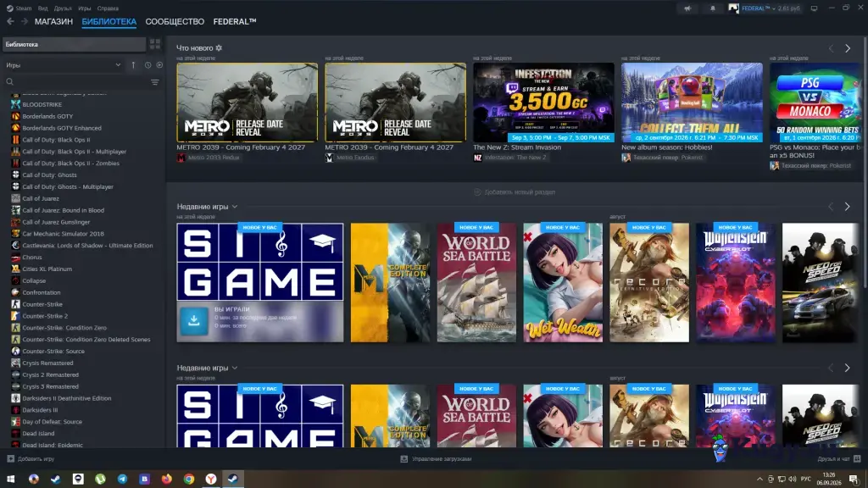Select Counter-Strike 2 in the game list
Image resolution: width=868 pixels, height=488 pixels.
point(45,316)
